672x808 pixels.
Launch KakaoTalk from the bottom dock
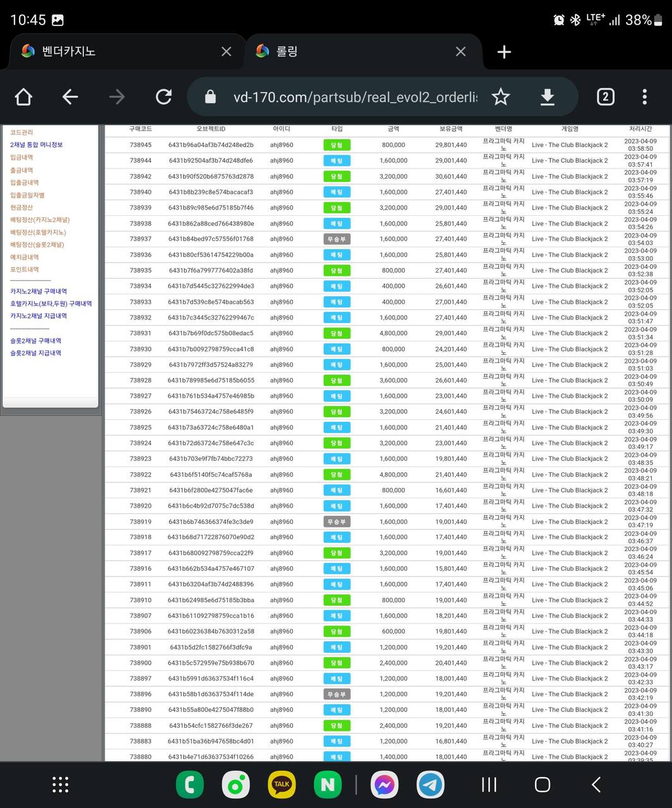coord(282,785)
